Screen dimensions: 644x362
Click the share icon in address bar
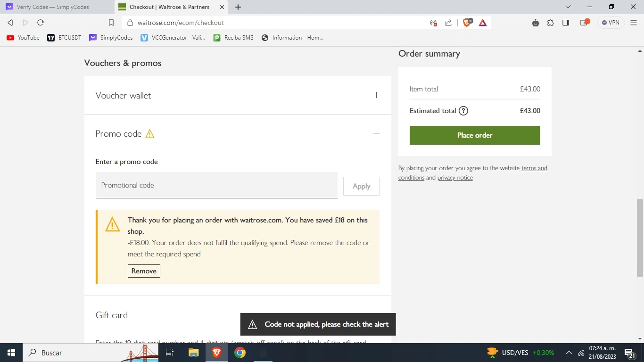tap(448, 23)
